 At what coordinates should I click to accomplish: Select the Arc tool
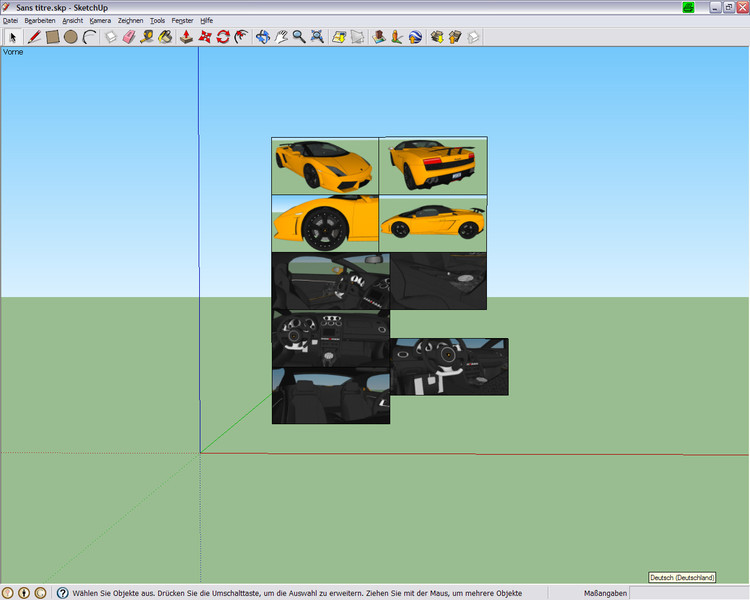coord(89,37)
